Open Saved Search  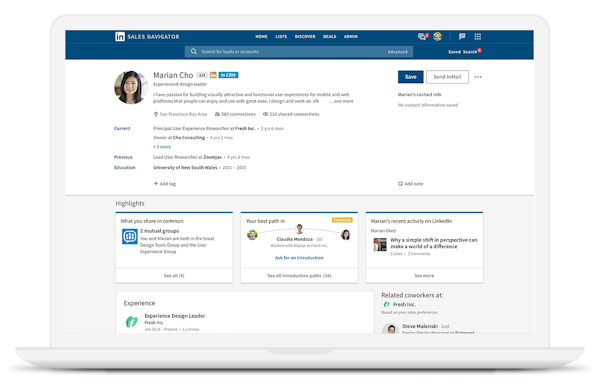tap(463, 52)
